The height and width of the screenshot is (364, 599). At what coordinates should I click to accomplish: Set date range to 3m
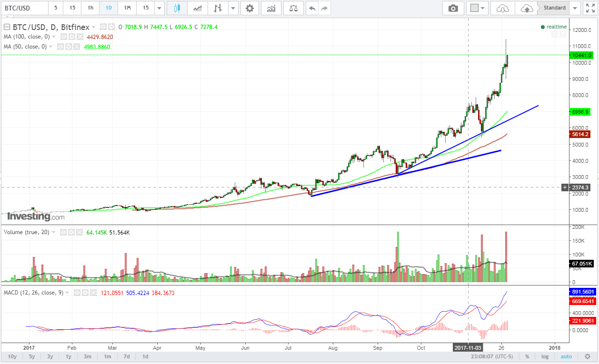(x=88, y=356)
